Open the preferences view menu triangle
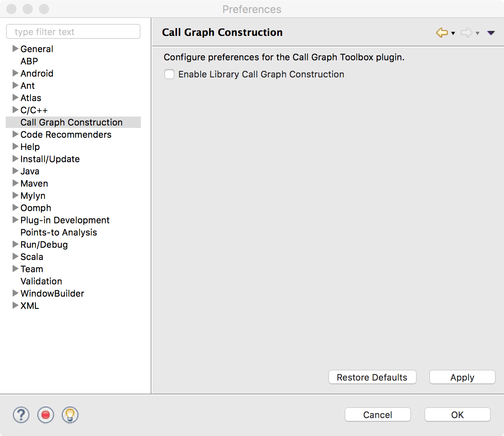This screenshot has height=436, width=504. coord(491,33)
